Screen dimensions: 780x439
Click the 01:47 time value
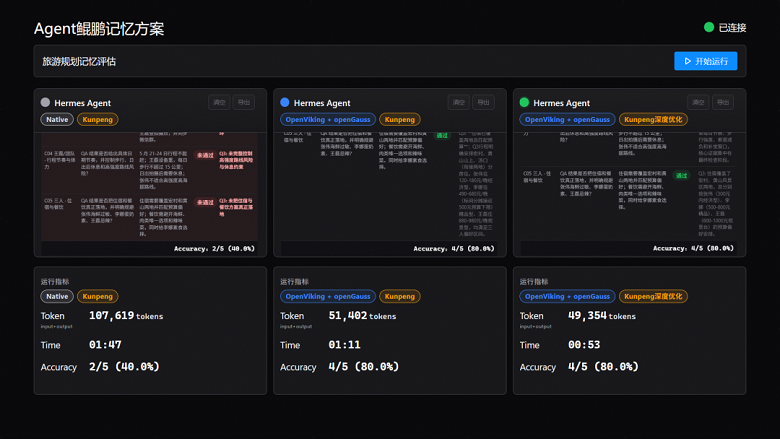click(x=105, y=345)
